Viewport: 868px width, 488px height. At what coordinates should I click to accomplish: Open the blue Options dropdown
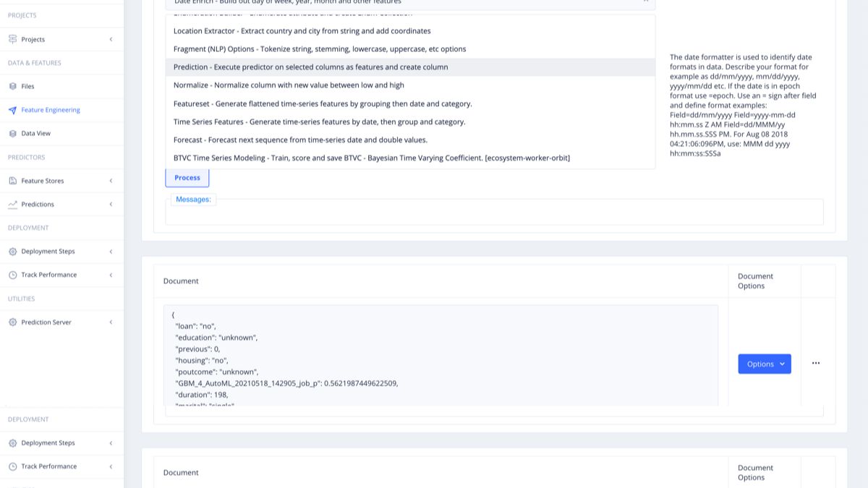tap(765, 364)
